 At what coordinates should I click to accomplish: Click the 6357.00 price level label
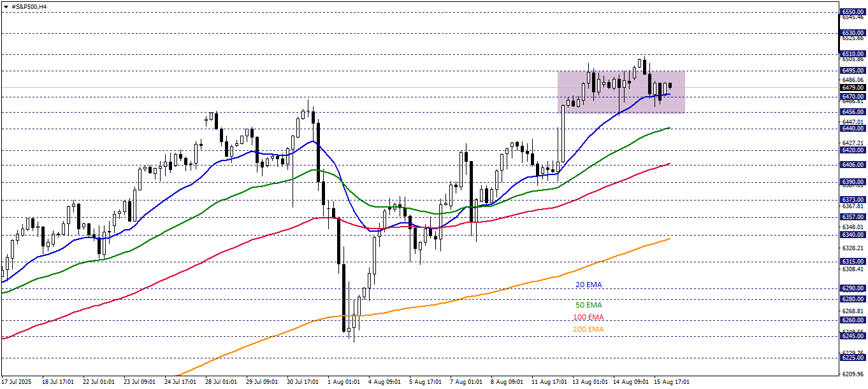853,216
